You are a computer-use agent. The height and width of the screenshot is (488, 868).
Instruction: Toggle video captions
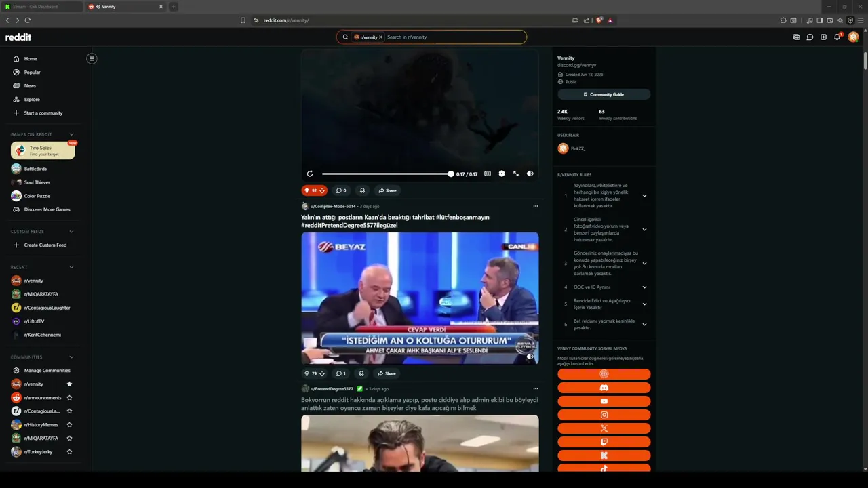pos(488,174)
